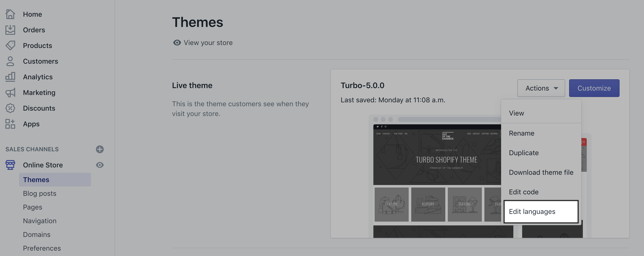
Task: Click eye icon beside Online Store
Action: 100,165
